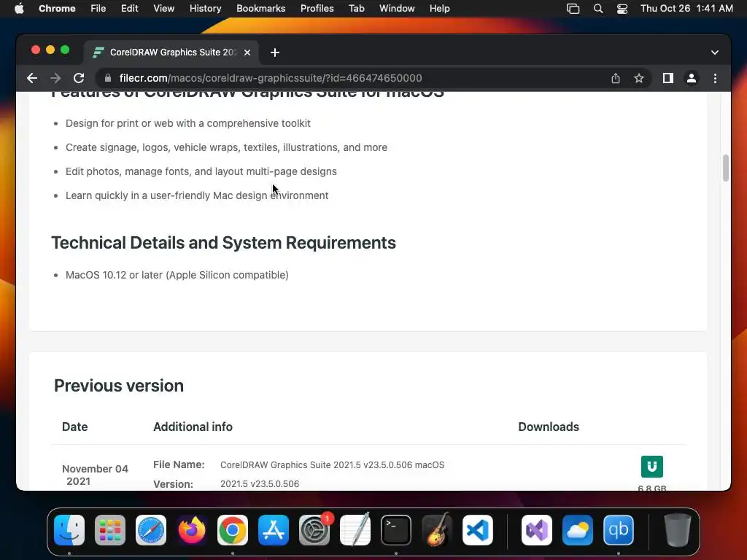
Task: Open Visual Studio Code from the dock
Action: click(478, 530)
